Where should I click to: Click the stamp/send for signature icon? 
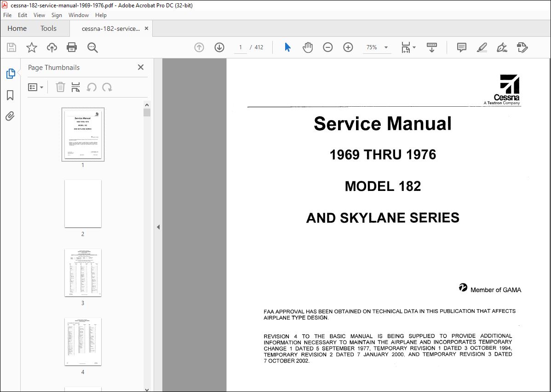(x=522, y=47)
